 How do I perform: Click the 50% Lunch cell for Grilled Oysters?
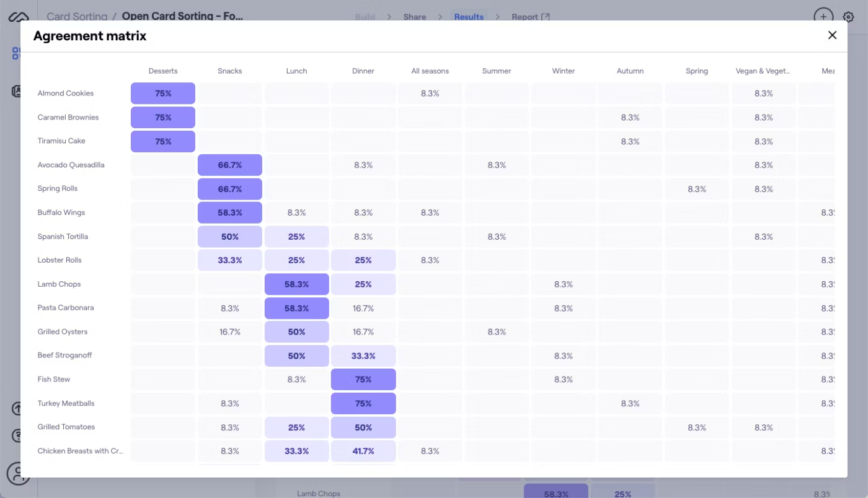(296, 332)
